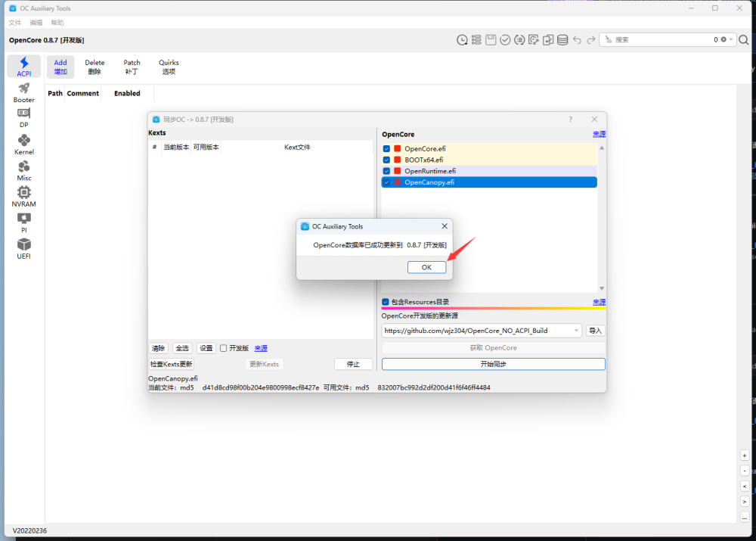Image resolution: width=756 pixels, height=541 pixels.
Task: Click the 开始同步 button
Action: (x=493, y=364)
